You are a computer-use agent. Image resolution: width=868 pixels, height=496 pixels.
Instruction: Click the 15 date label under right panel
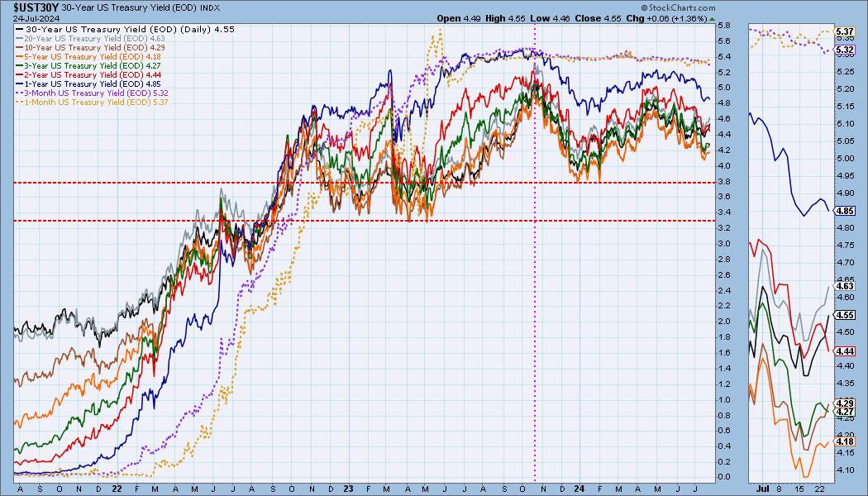click(x=800, y=489)
